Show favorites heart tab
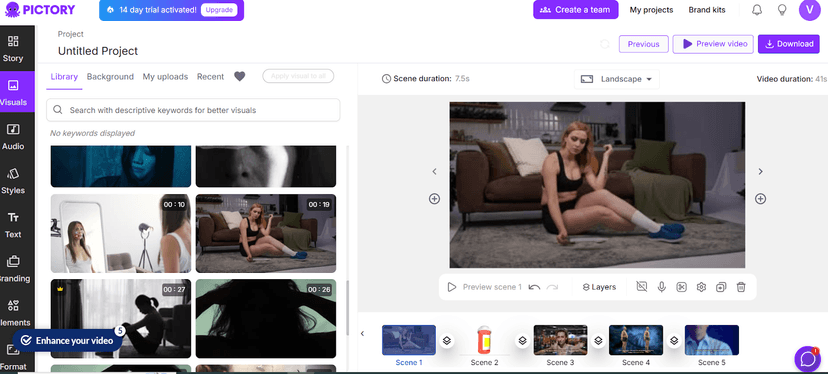Screen dimensions: 828x374 (240, 77)
